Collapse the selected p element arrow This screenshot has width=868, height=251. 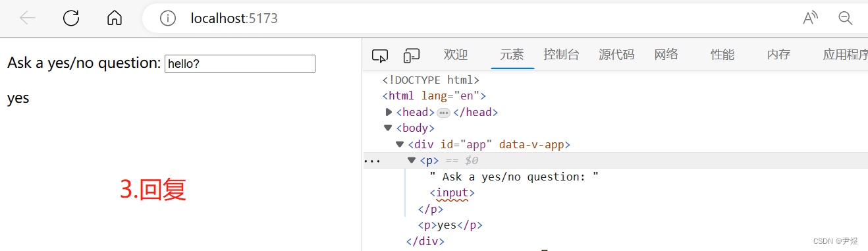(412, 160)
